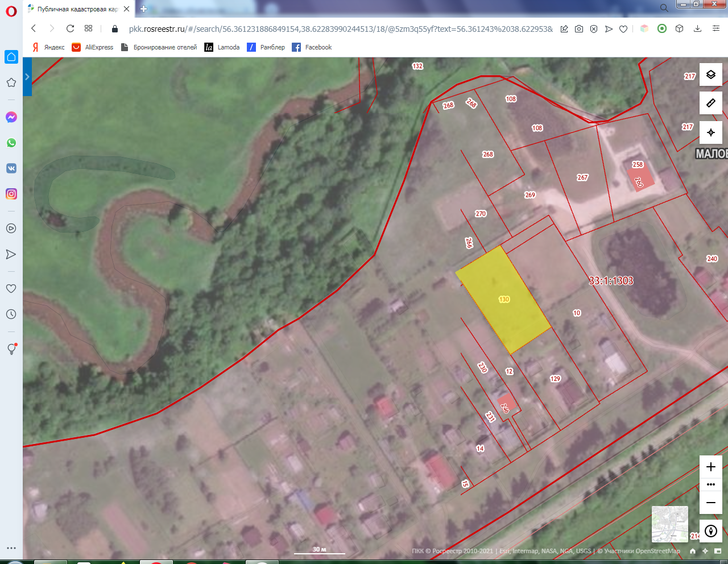Screen dimensions: 728x564
Task: Open VK in the sidebar
Action: click(11, 168)
